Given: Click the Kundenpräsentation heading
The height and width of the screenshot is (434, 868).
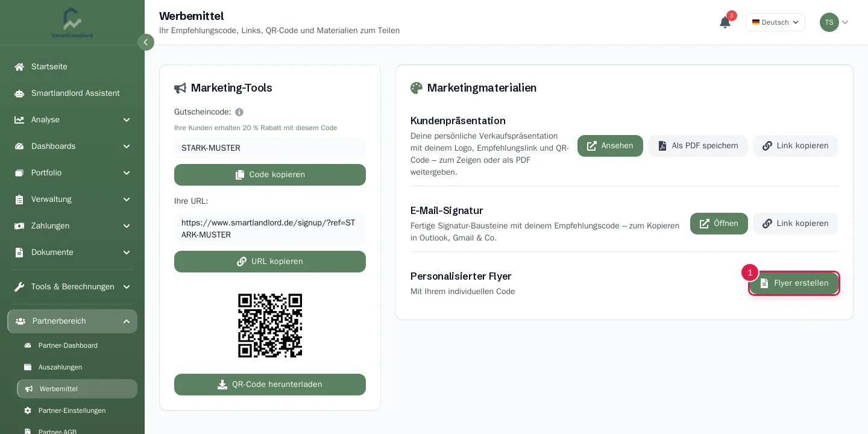Looking at the screenshot, I should click(x=458, y=121).
